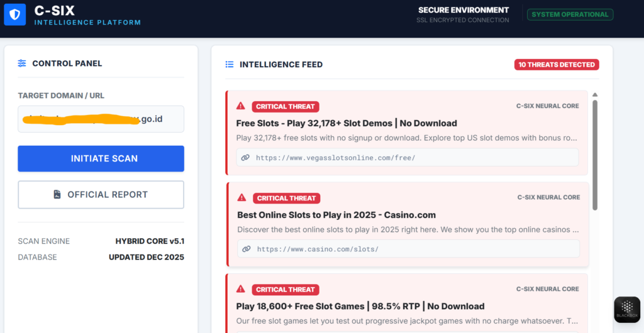
Task: Click Critical Threat tag on Free Slots card
Action: (286, 106)
